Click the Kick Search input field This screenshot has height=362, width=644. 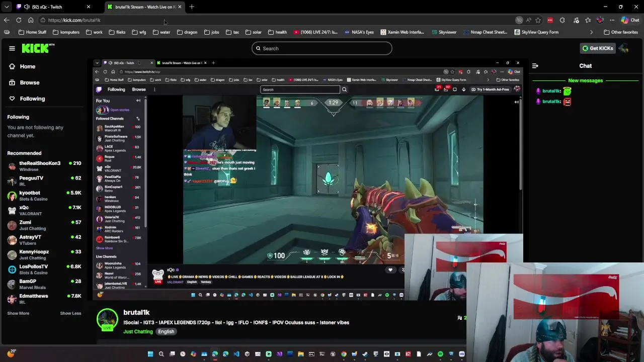(x=322, y=48)
